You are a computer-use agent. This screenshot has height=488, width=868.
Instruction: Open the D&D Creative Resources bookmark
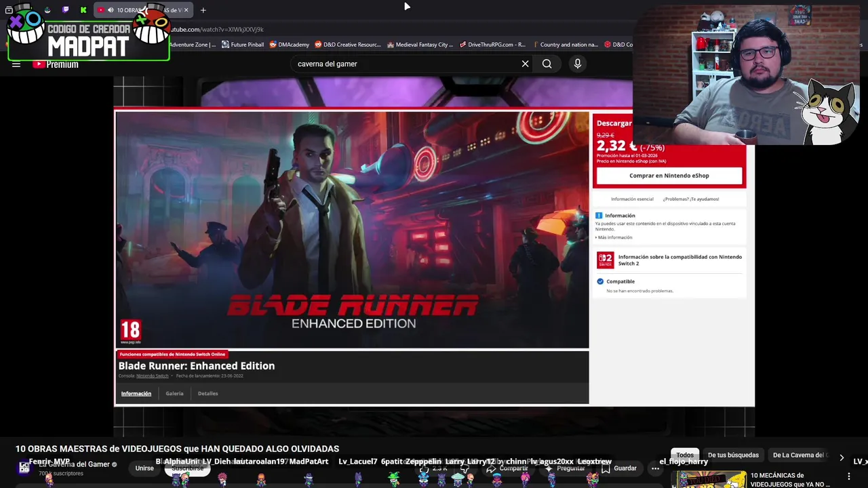point(348,45)
